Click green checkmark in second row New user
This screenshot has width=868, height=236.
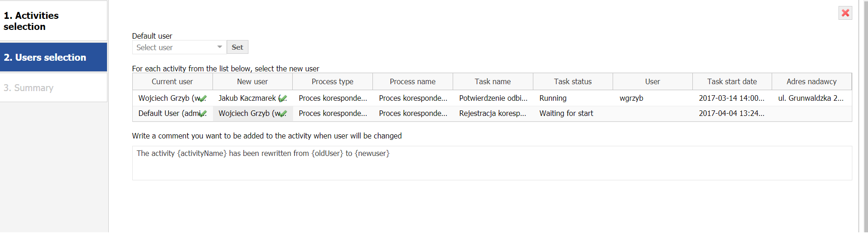[283, 114]
